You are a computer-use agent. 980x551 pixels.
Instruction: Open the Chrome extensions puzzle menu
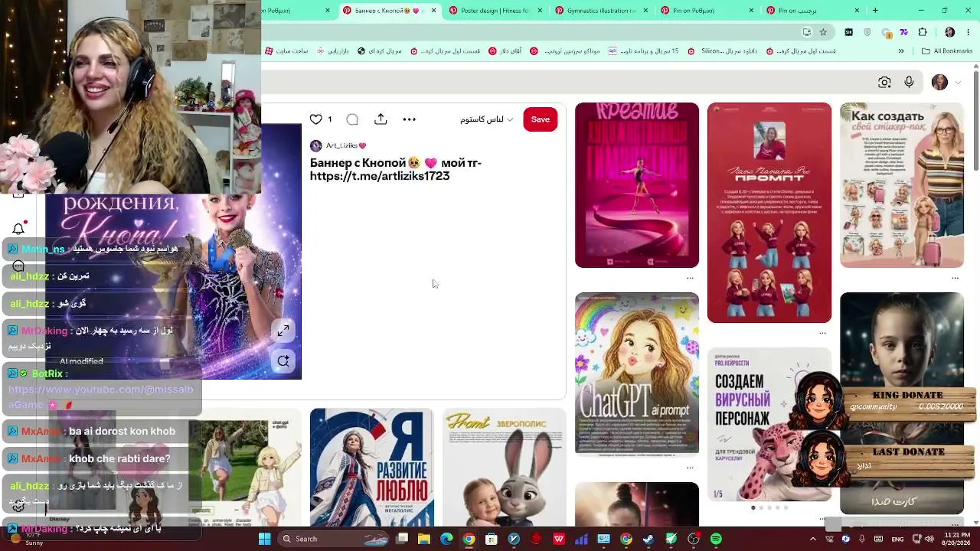coord(923,32)
